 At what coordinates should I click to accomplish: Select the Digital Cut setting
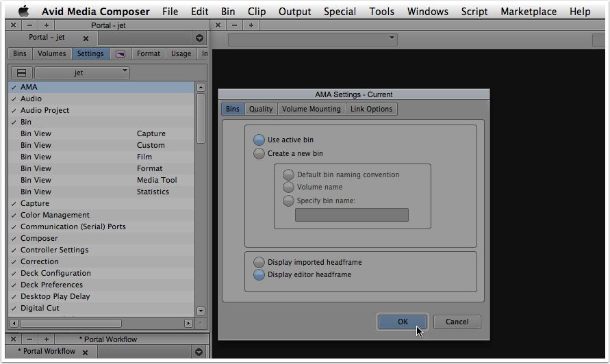pyautogui.click(x=101, y=308)
